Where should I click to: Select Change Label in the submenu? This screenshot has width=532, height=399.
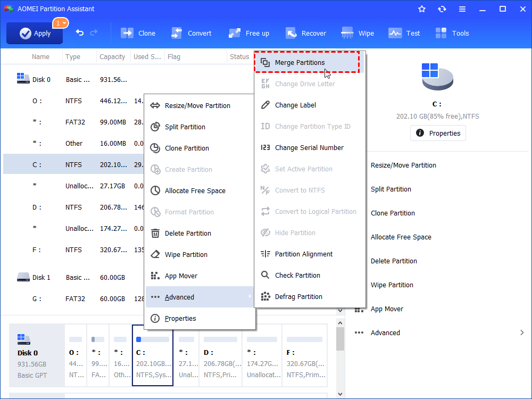coord(310,105)
